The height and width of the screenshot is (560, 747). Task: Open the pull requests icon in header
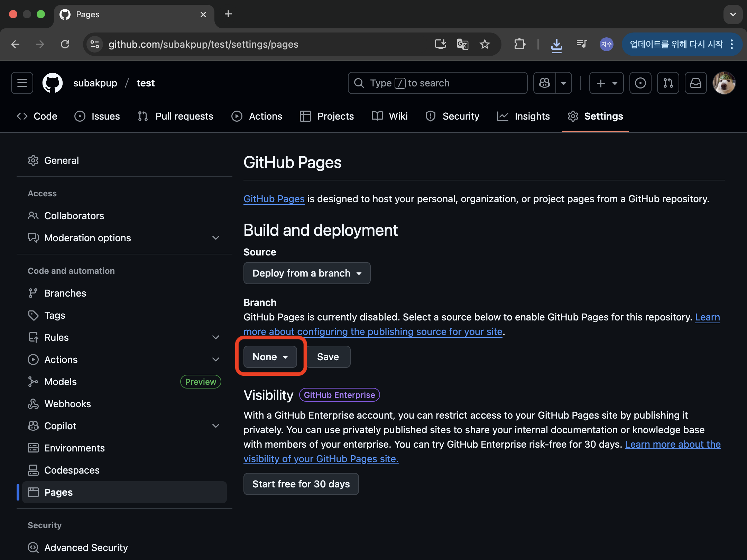[668, 83]
